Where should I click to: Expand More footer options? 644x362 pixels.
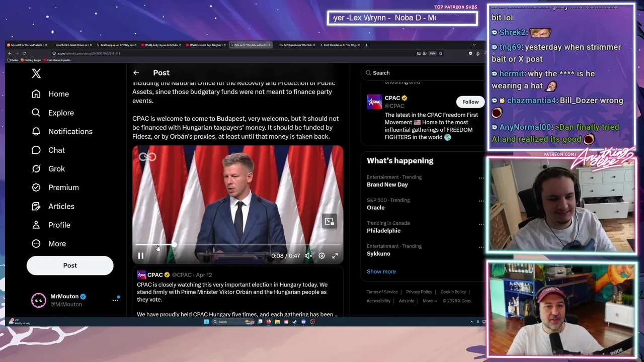click(429, 301)
